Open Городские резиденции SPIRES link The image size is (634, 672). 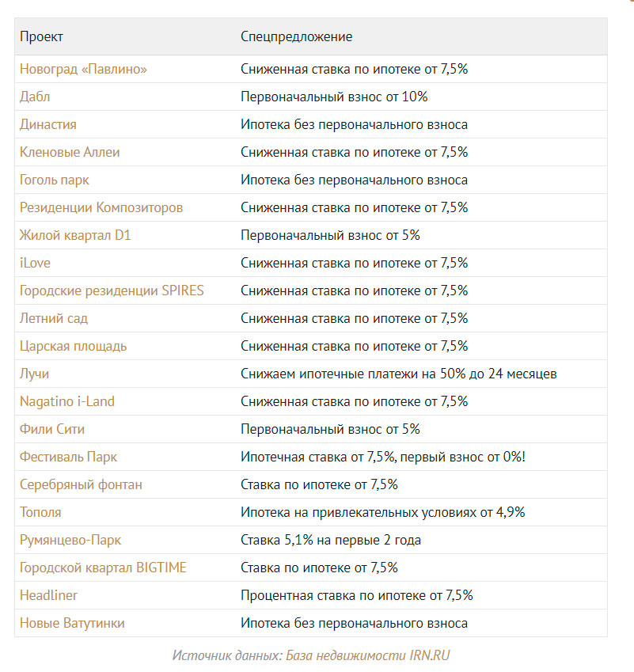(112, 290)
